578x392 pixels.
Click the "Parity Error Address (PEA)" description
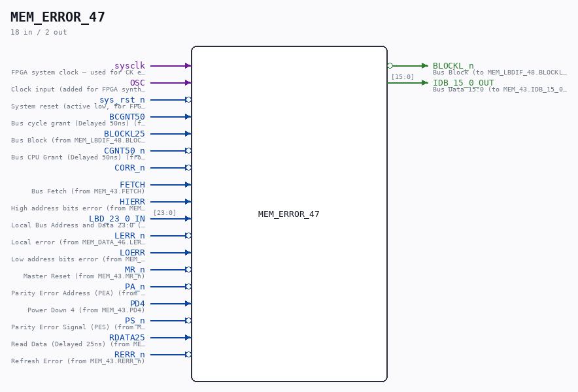pos(78,293)
